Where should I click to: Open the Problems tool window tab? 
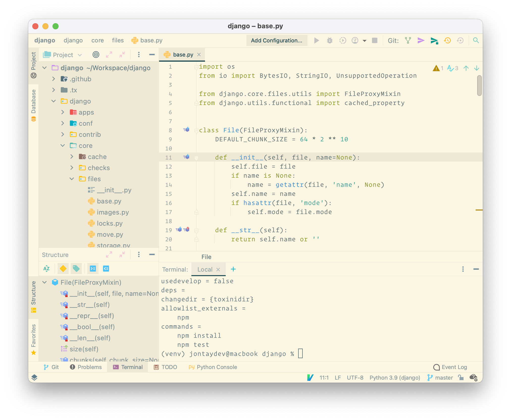click(86, 367)
